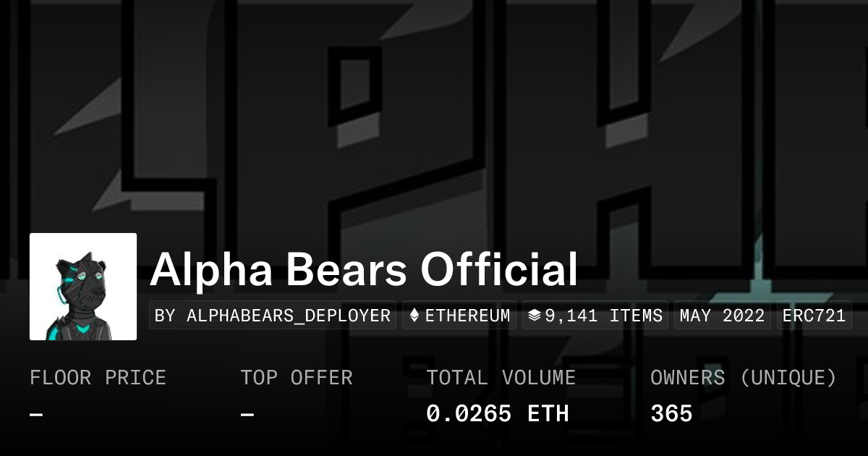The width and height of the screenshot is (868, 456).
Task: Click the dash value under Floor Price
Action: coord(36,415)
